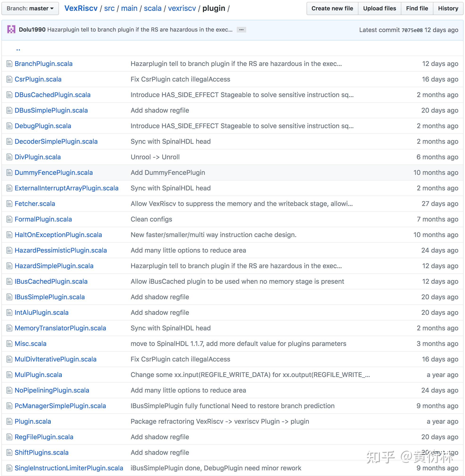Click file icon beside MulPlugin.scala
Image resolution: width=465 pixels, height=476 pixels.
(x=9, y=375)
